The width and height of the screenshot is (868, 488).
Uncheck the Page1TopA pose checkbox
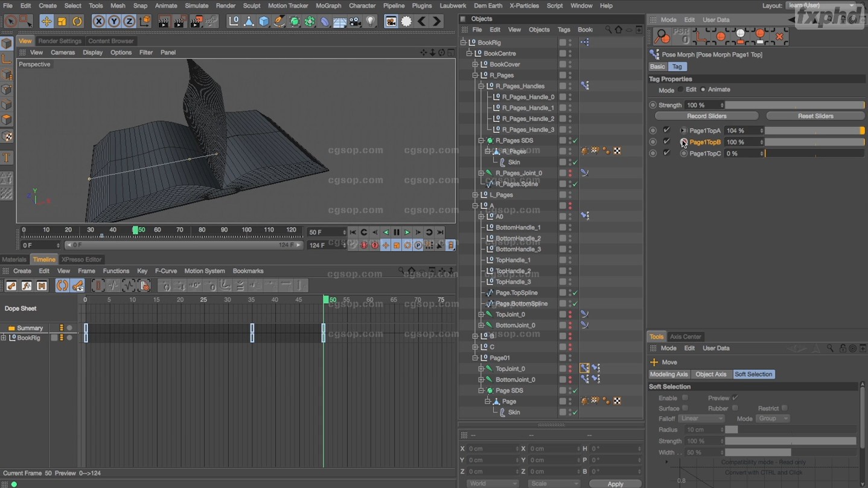click(667, 130)
